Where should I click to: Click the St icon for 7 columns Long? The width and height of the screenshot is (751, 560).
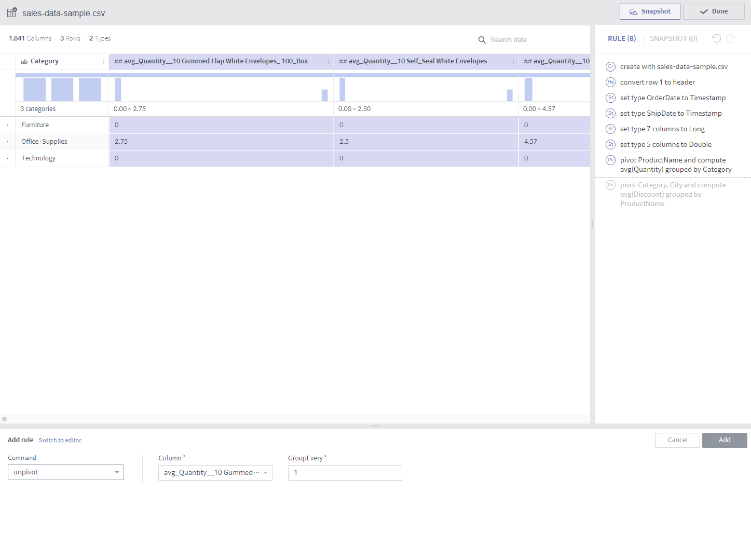(x=611, y=129)
